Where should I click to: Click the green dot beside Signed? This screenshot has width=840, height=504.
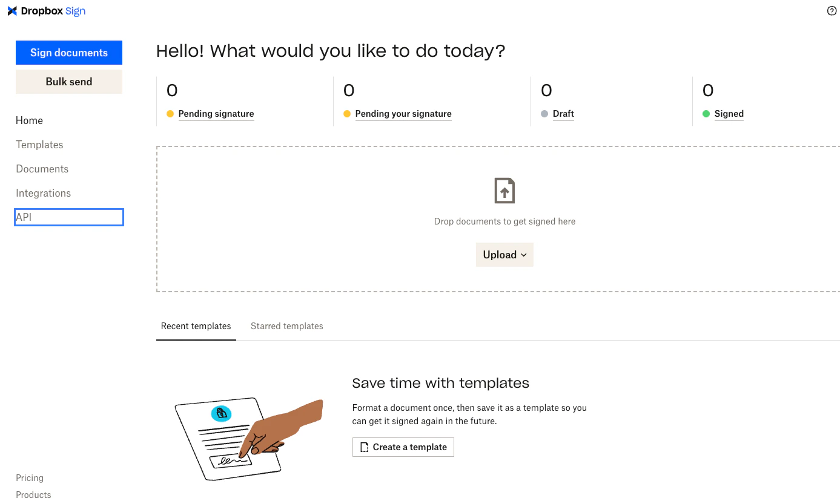pyautogui.click(x=706, y=114)
